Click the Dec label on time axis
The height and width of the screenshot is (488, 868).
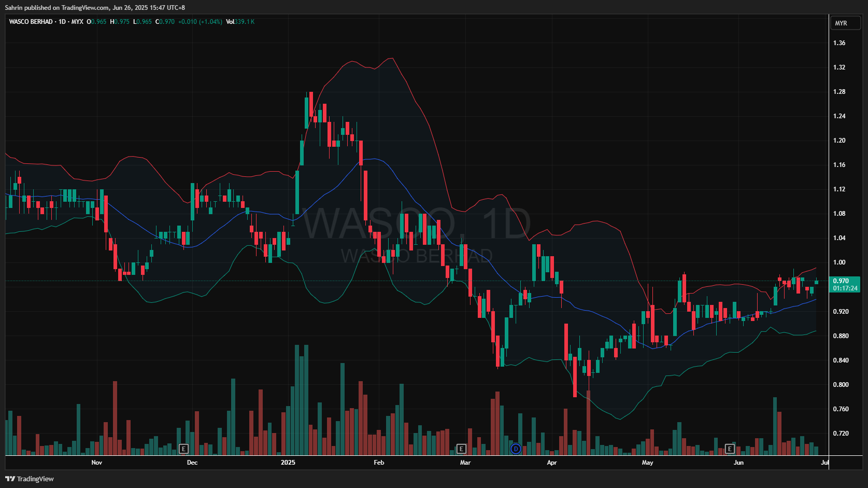pyautogui.click(x=192, y=463)
